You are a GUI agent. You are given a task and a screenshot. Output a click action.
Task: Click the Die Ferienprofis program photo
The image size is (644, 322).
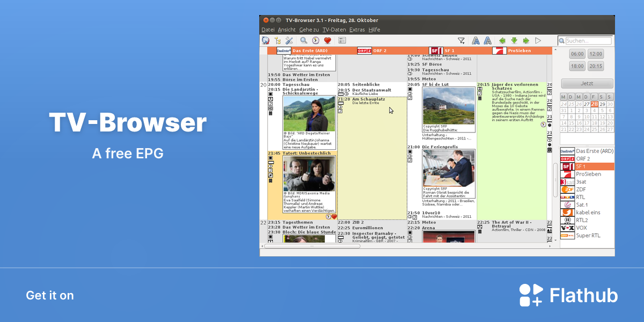point(449,168)
